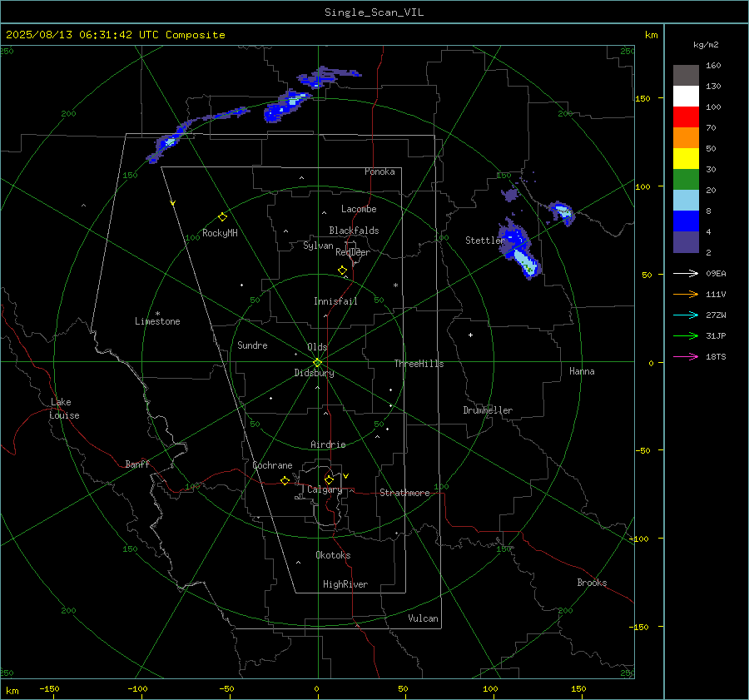Click the orange 50-70 legend color swatch
The height and width of the screenshot is (700, 749).
686,138
